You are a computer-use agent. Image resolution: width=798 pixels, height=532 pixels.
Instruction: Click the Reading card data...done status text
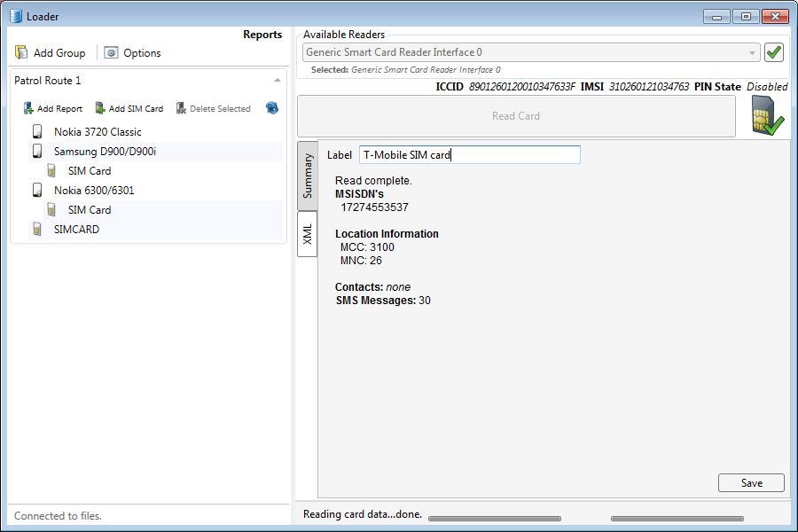click(x=363, y=514)
